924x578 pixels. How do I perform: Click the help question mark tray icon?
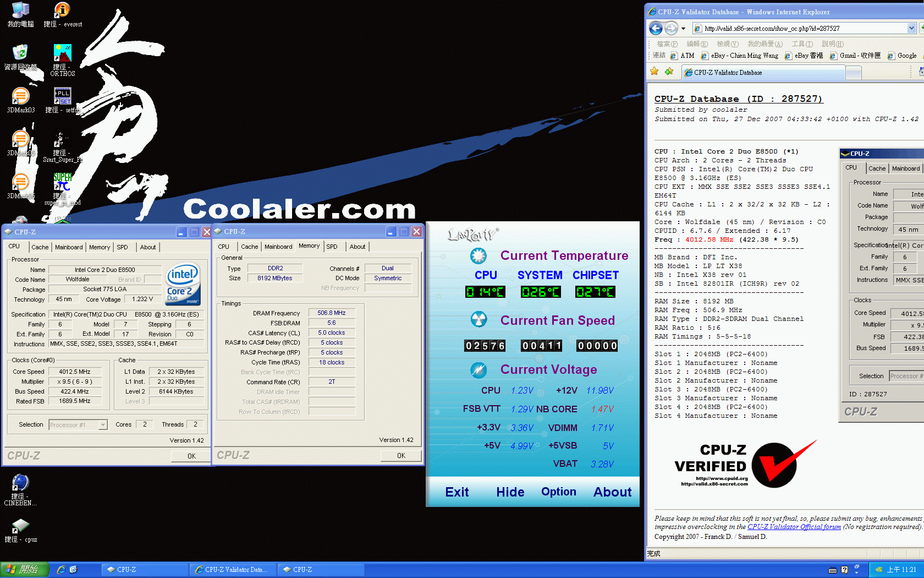844,570
